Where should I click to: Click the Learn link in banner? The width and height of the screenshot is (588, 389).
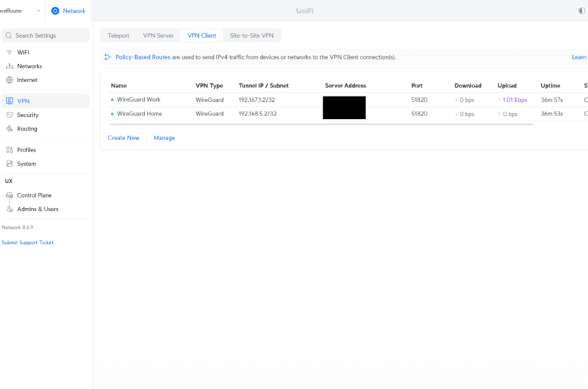pyautogui.click(x=579, y=57)
